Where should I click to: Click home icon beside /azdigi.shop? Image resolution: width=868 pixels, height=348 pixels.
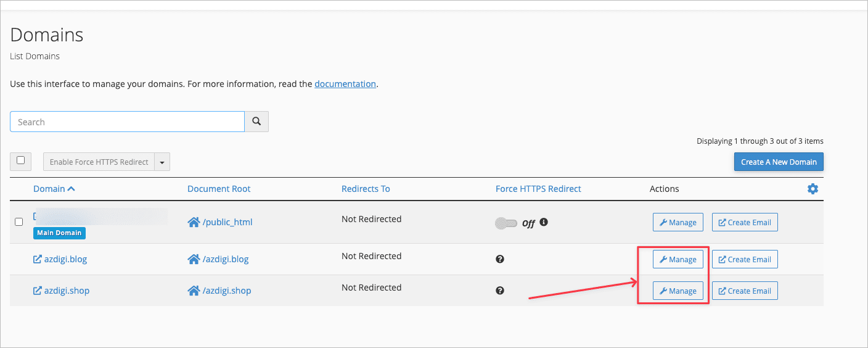point(194,291)
